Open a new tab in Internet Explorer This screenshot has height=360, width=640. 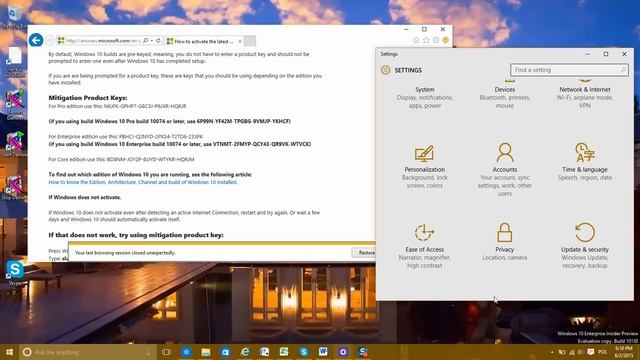click(x=250, y=41)
